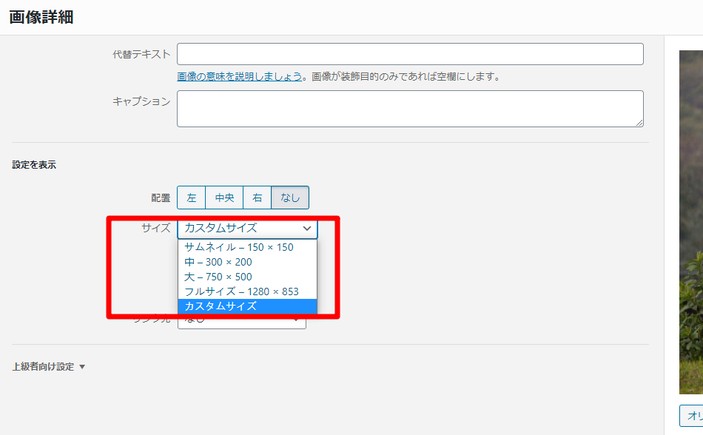The height and width of the screenshot is (435, 703).
Task: Open the link-to dropdown below size list
Action: pyautogui.click(x=242, y=322)
